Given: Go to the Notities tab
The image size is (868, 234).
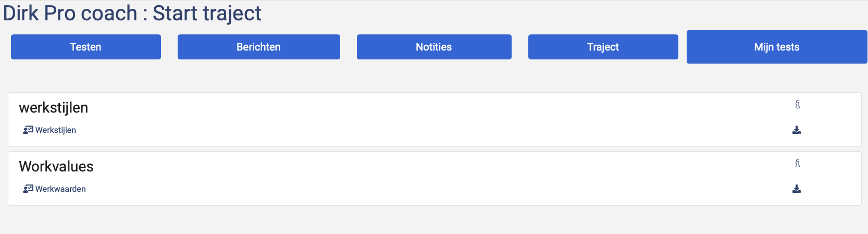Looking at the screenshot, I should (x=434, y=47).
